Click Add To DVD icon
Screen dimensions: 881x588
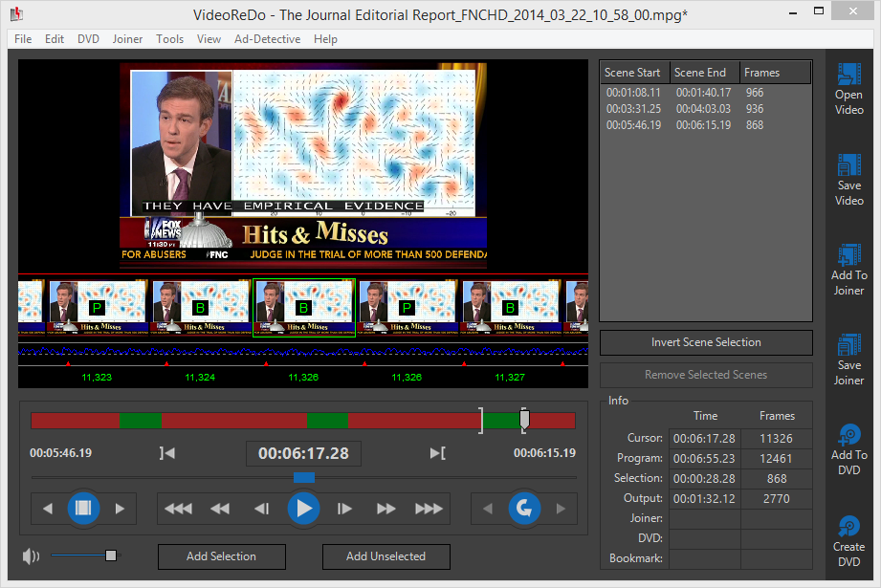pyautogui.click(x=849, y=434)
